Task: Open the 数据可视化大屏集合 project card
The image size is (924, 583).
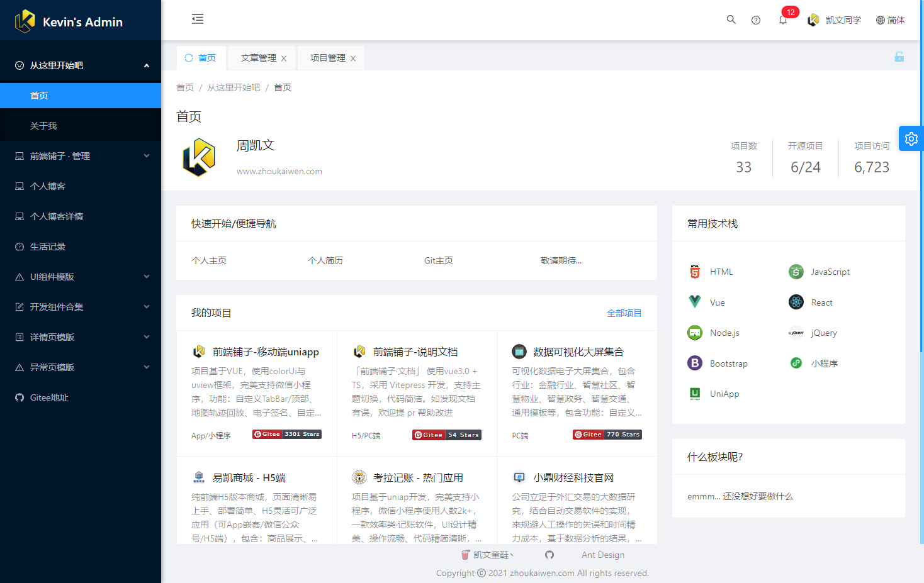Action: coord(578,352)
